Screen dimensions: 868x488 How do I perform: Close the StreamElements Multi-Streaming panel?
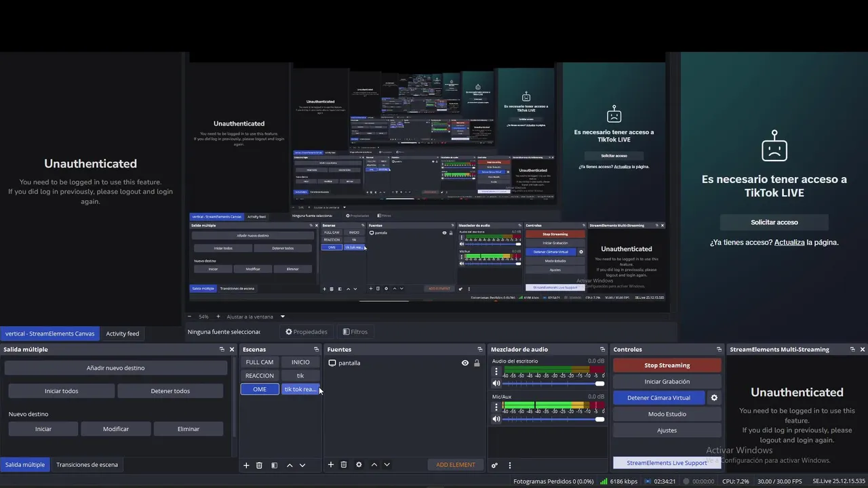point(862,350)
